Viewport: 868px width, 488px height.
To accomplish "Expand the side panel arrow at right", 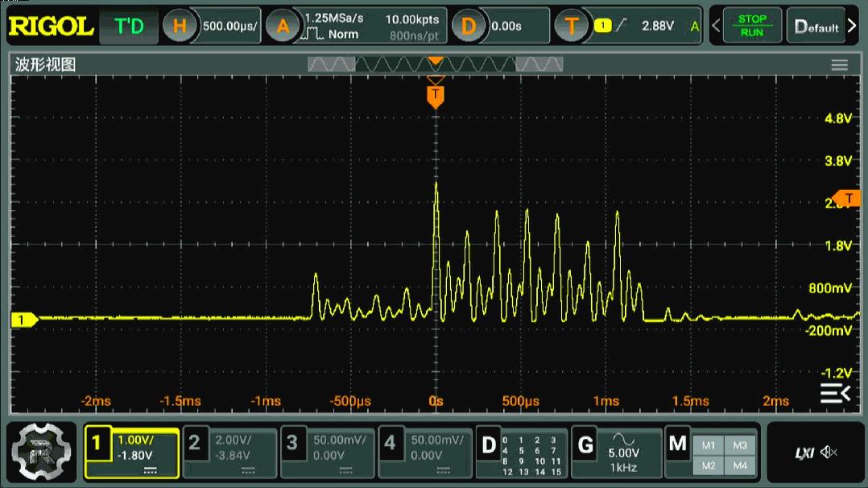I will 835,393.
